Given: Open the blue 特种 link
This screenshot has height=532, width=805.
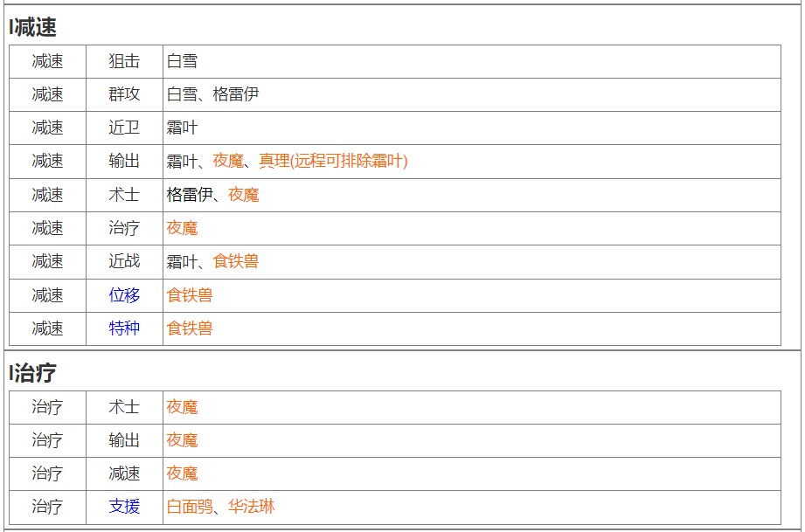Looking at the screenshot, I should (x=124, y=328).
